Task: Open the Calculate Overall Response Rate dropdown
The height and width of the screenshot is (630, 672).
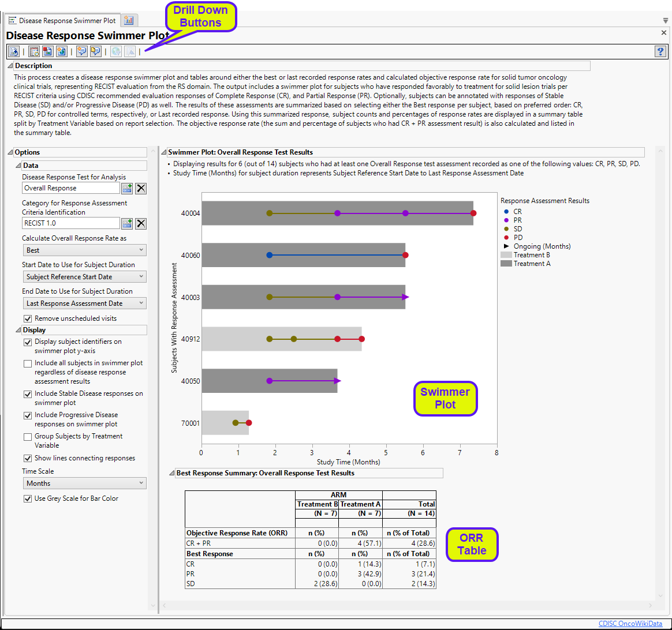Action: point(84,250)
